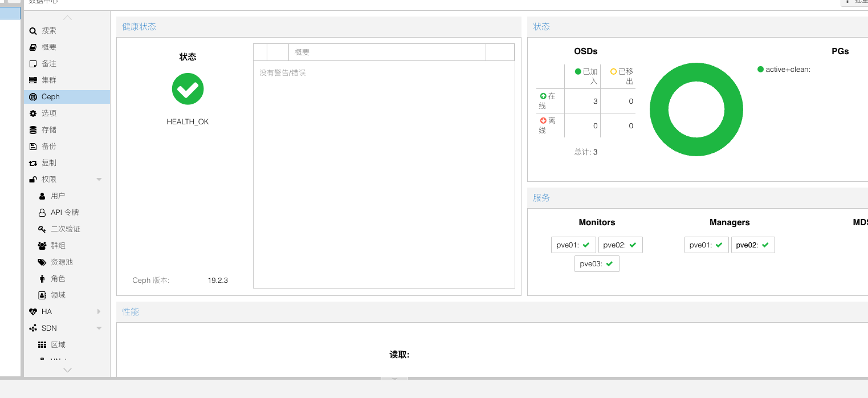Click the backup floppy disk icon
Image resolution: width=868 pixels, height=398 pixels.
[x=33, y=147]
